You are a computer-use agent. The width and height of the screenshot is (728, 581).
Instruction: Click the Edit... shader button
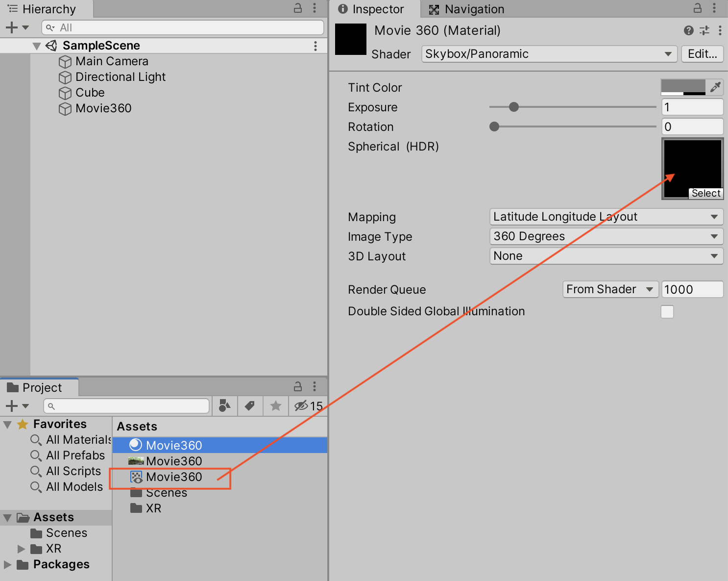tap(702, 54)
